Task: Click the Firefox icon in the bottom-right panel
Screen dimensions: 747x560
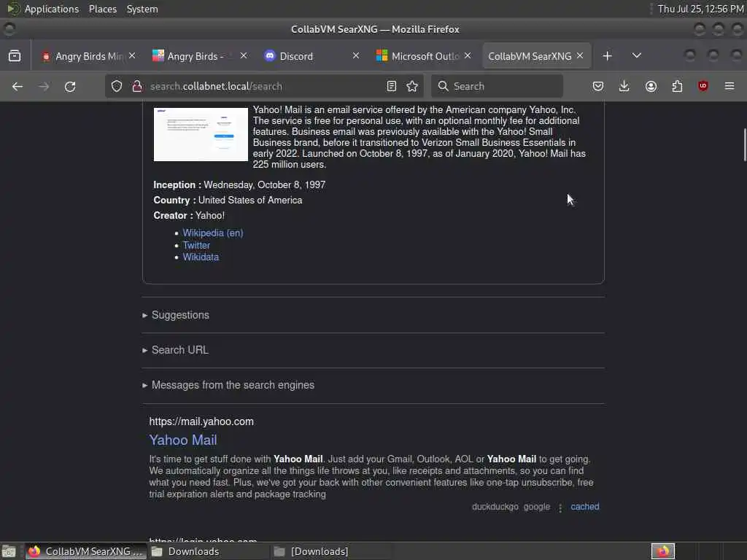Action: pyautogui.click(x=663, y=551)
